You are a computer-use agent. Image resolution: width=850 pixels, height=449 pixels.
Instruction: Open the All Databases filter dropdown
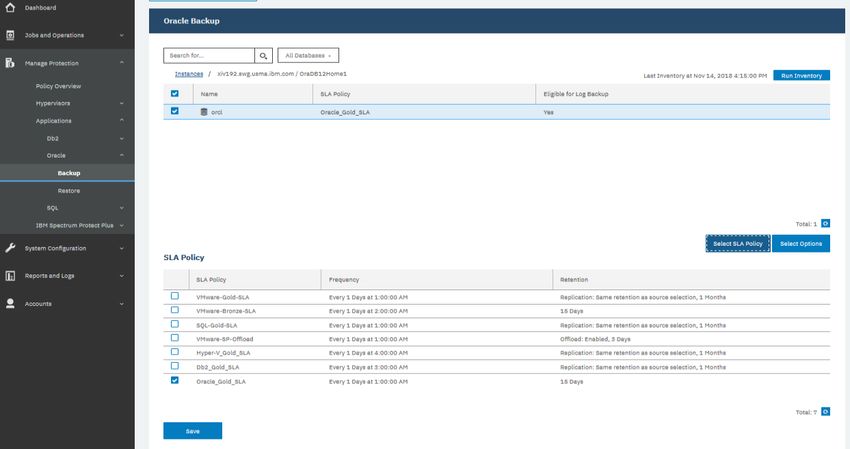point(308,55)
